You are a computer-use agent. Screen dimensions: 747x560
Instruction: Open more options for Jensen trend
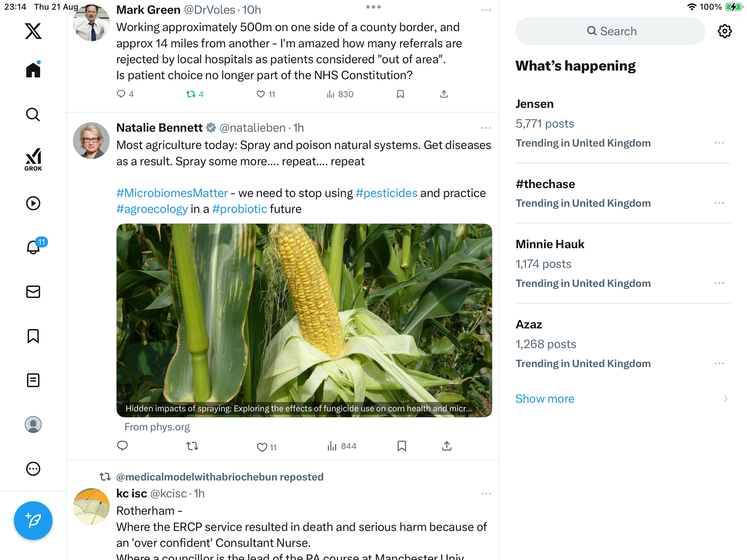[719, 143]
